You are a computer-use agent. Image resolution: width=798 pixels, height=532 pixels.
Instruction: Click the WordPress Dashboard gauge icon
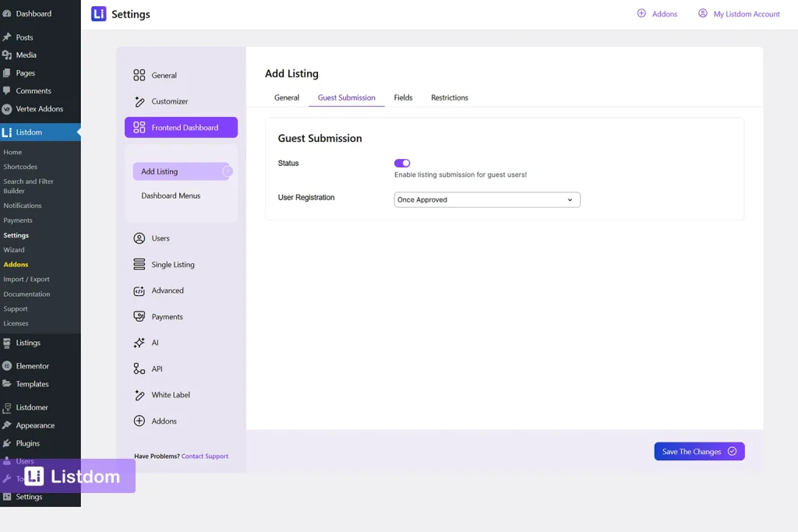coord(6,14)
